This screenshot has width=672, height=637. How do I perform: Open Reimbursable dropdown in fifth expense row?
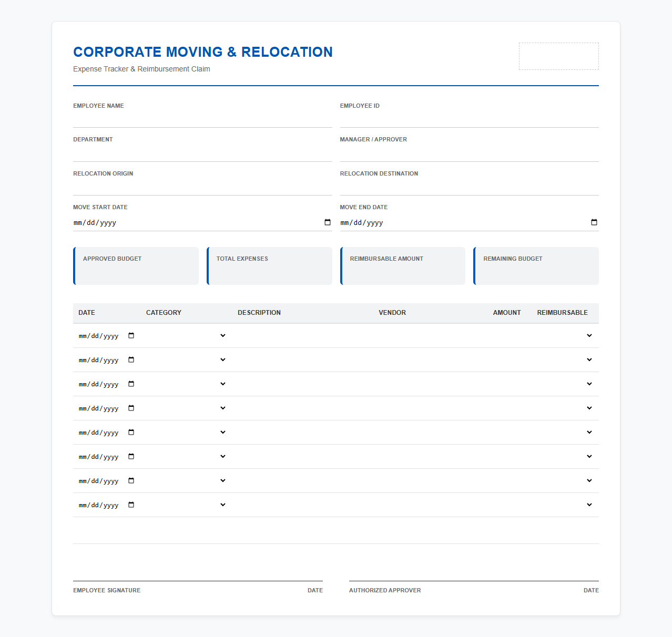click(565, 432)
